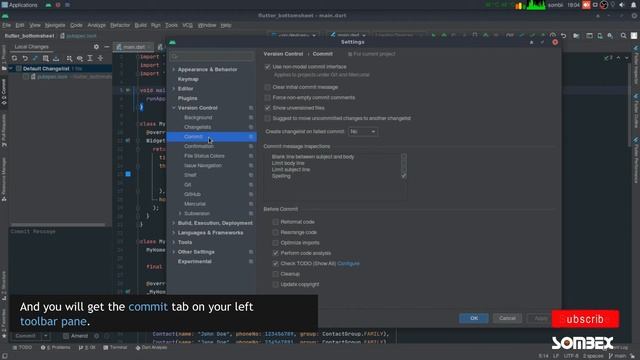
Task: Toggle Check TODO checkbox
Action: [x=276, y=264]
